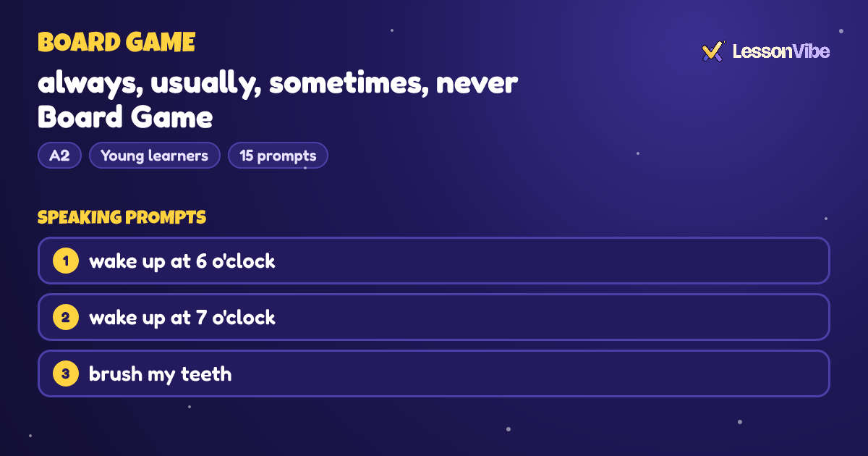Open the "brush my teeth" prompt card
The width and height of the screenshot is (868, 456).
coord(434,373)
